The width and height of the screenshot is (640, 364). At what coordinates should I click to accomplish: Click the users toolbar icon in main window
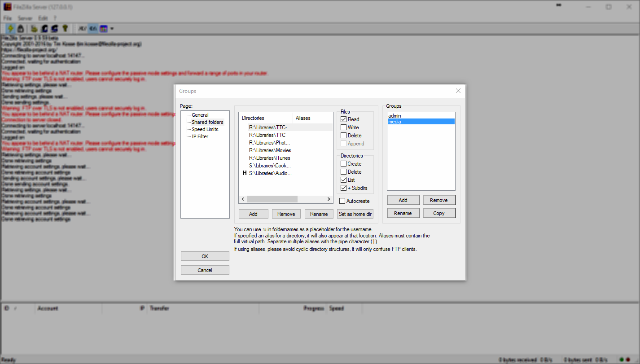point(44,28)
